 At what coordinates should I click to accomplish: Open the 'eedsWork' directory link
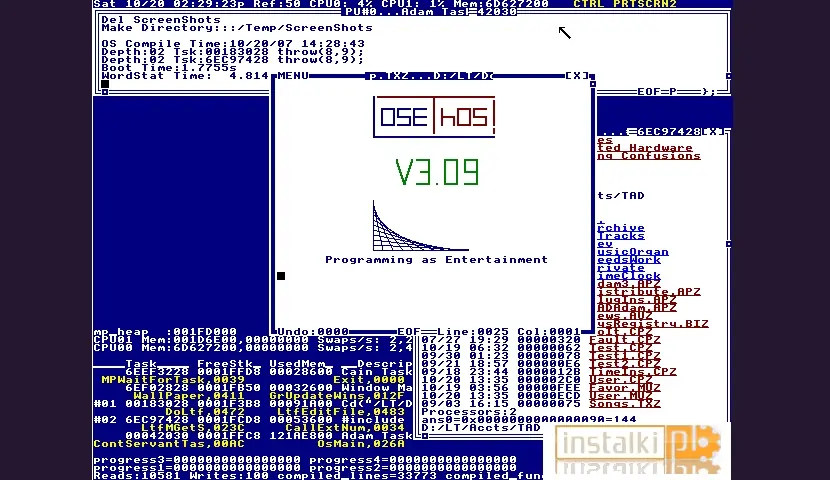click(x=629, y=259)
